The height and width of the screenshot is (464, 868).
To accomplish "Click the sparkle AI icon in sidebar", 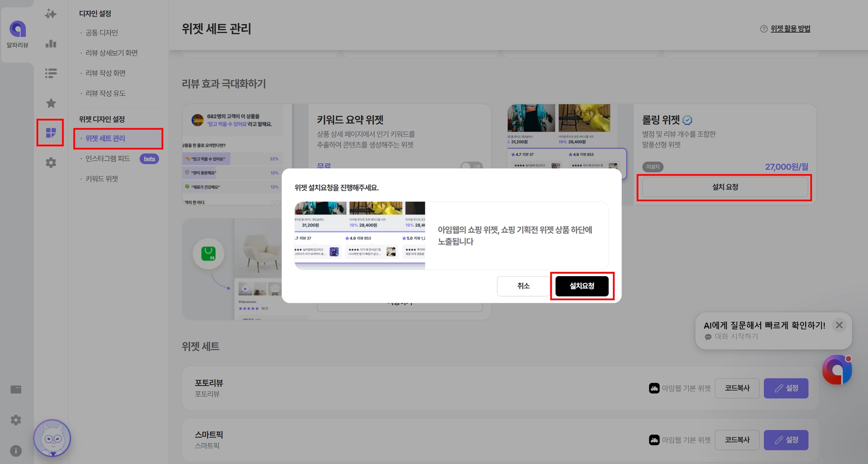I will (51, 14).
